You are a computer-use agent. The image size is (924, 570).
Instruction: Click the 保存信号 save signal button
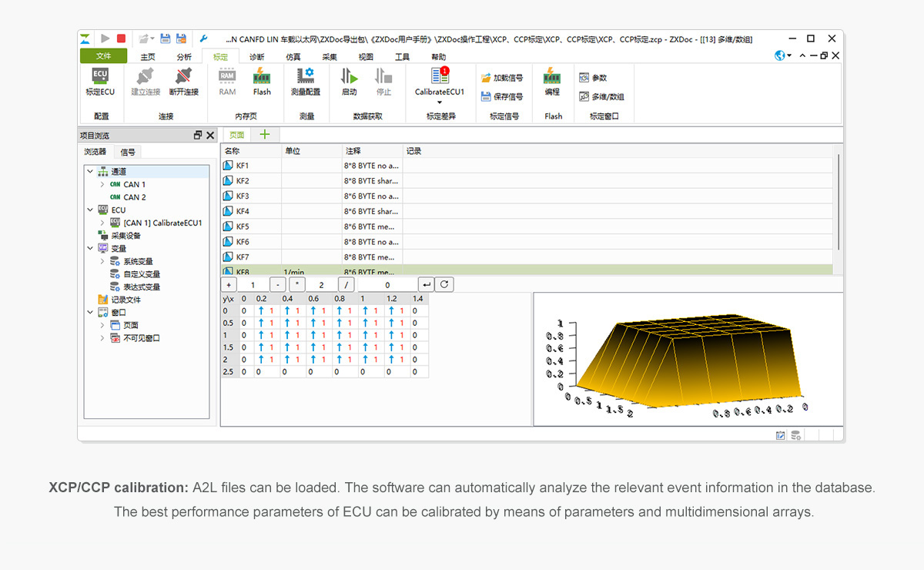pos(502,96)
